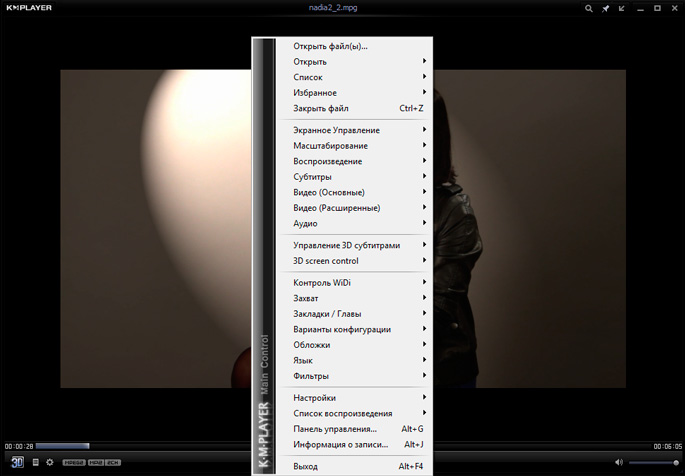Pin the player window on top
Viewport: 685px width, 476px height.
(x=605, y=8)
